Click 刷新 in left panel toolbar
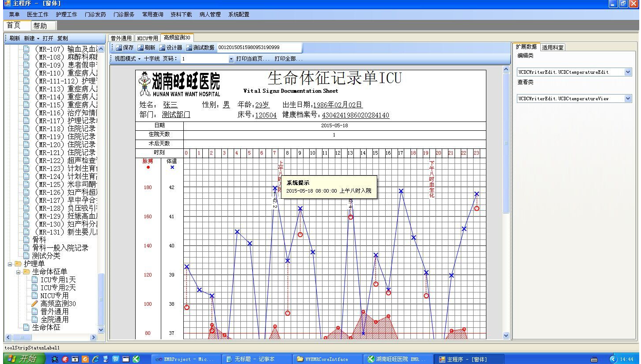 point(15,38)
